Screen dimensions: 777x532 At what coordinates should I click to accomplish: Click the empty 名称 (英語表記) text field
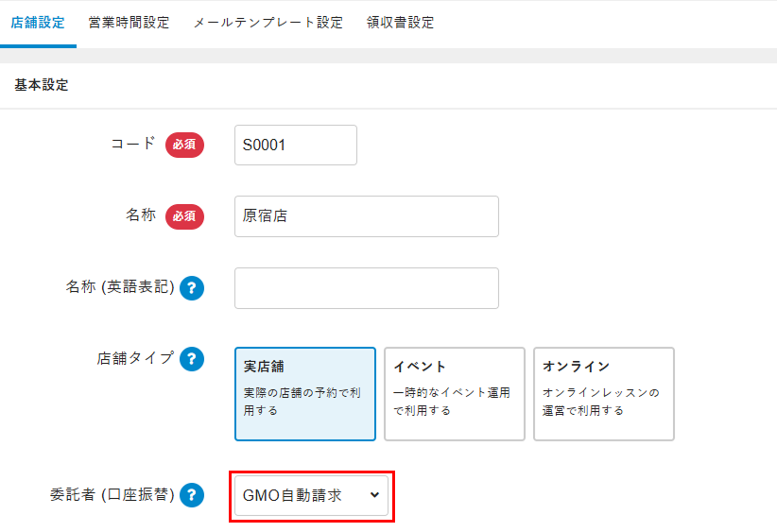pyautogui.click(x=366, y=288)
